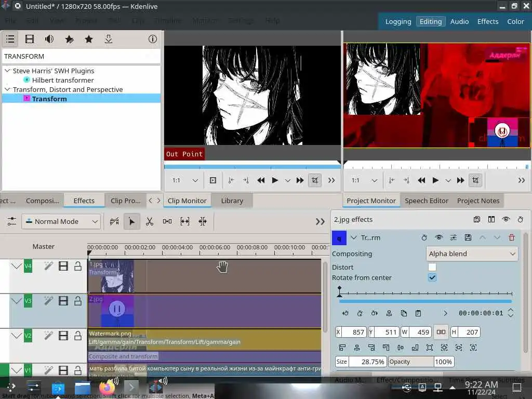Image resolution: width=532 pixels, height=399 pixels.
Task: Collapse Steve Harris' SWH Plugins group
Action: point(7,71)
